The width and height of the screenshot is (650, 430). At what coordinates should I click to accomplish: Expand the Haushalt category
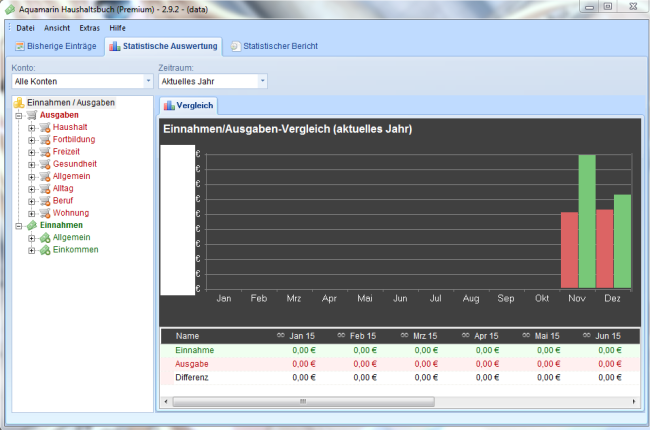(32, 128)
